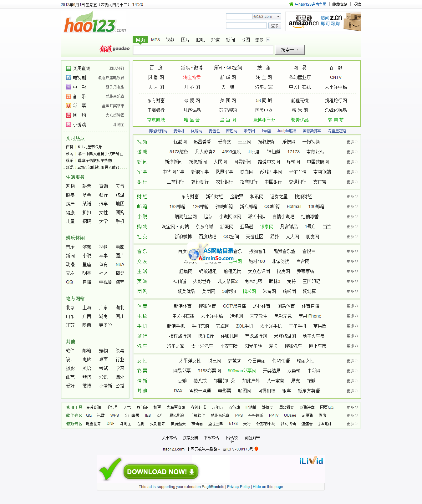
Task: Click Hide on this page link
Action: (268, 487)
